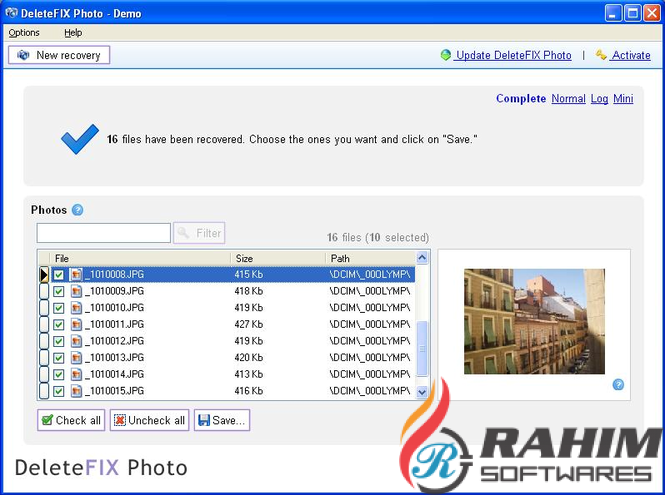Select the _1010014.JPG file name
This screenshot has width=665, height=495.
(115, 374)
